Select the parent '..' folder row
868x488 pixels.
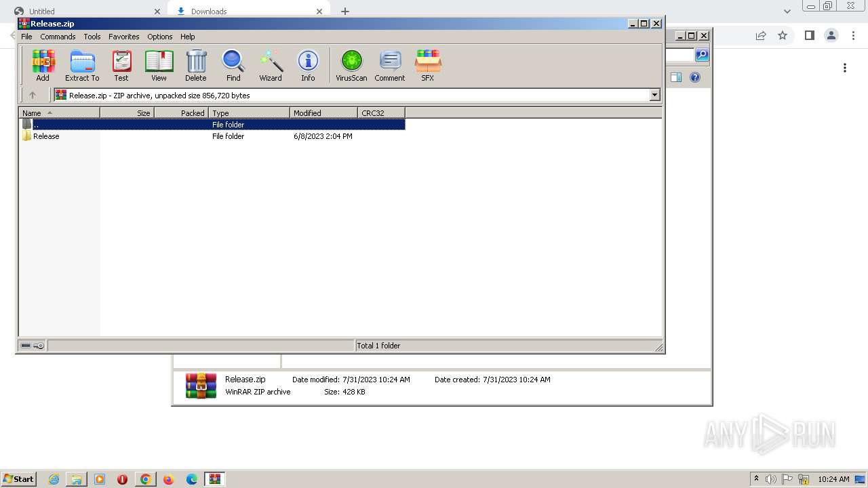(x=212, y=125)
